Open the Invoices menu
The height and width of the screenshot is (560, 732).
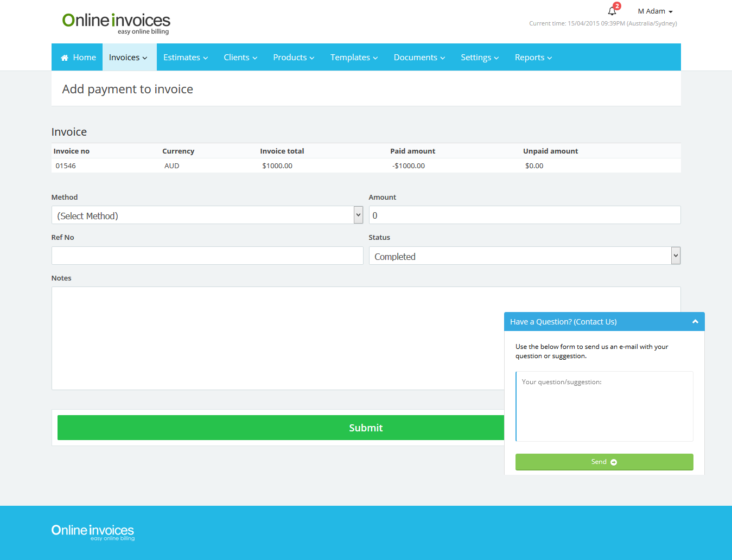pos(128,58)
